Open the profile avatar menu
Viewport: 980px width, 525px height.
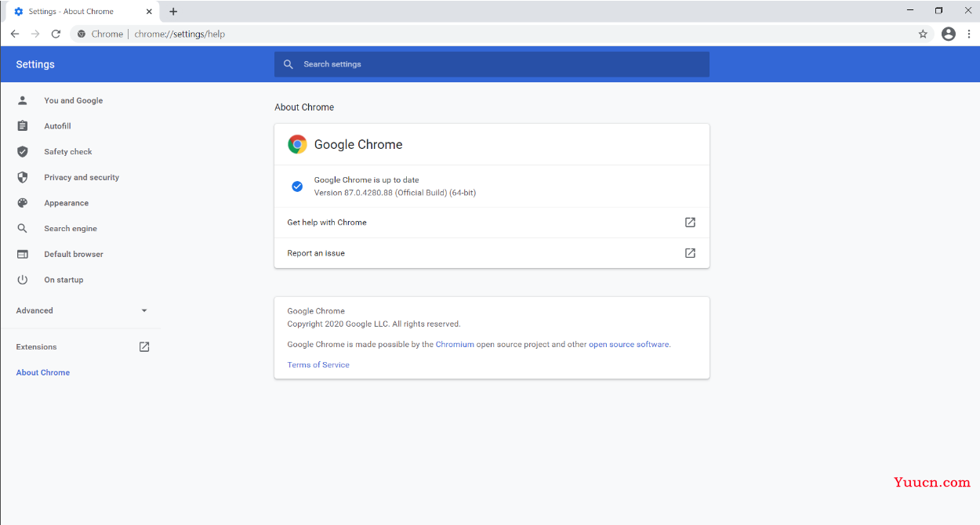point(949,34)
